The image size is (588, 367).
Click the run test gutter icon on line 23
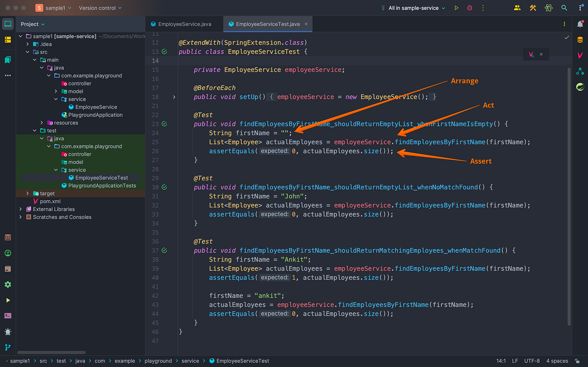[x=164, y=124]
